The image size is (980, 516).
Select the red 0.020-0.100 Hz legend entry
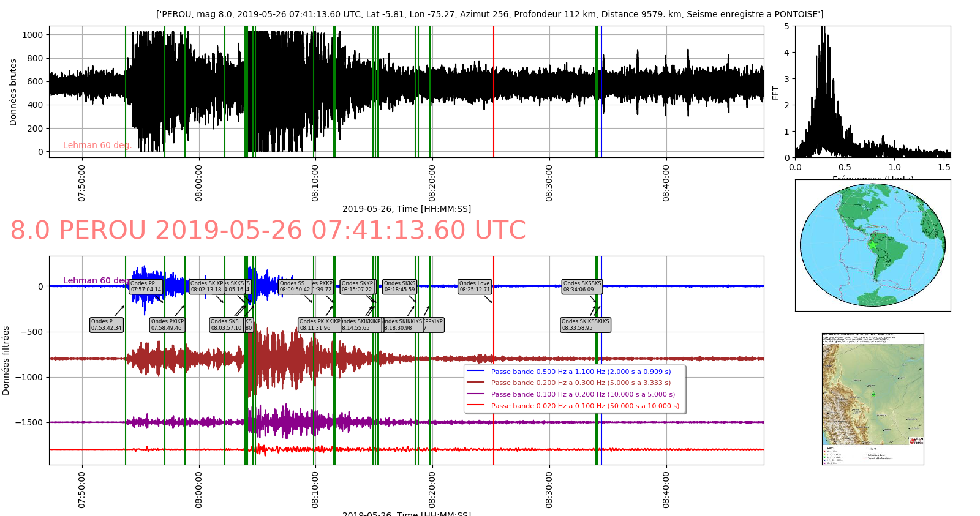click(573, 406)
